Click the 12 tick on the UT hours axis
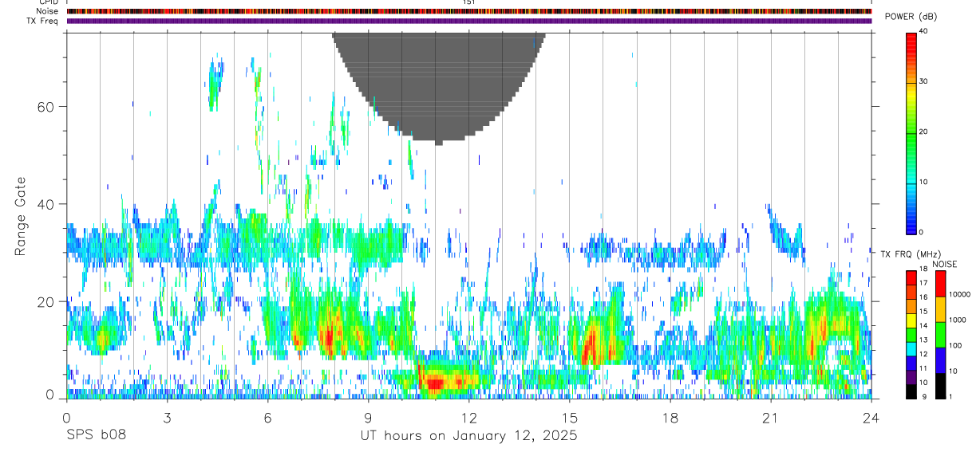The width and height of the screenshot is (980, 452). coord(468,418)
